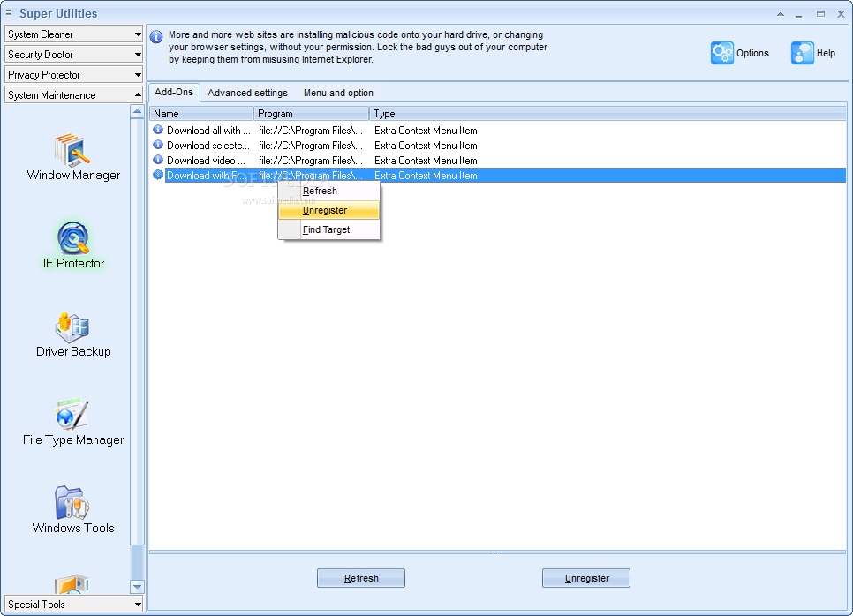Click Program cell of 'Download all with' row
Viewport: 853px width, 616px height.
click(310, 131)
